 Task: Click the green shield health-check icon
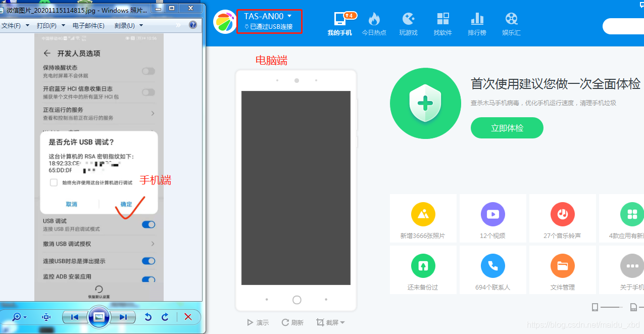click(425, 104)
